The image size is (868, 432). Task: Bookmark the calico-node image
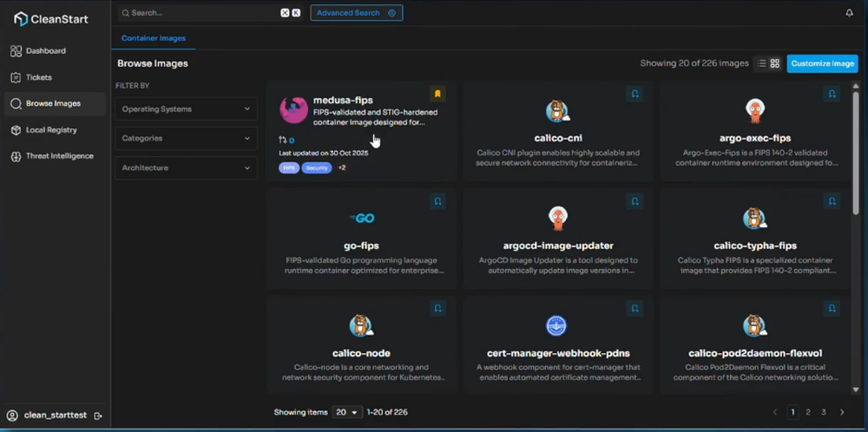click(437, 309)
